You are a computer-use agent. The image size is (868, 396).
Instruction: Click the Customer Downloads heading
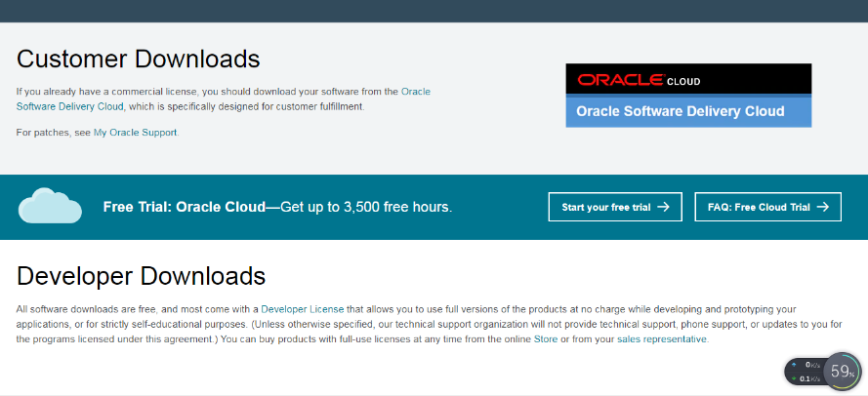[139, 59]
